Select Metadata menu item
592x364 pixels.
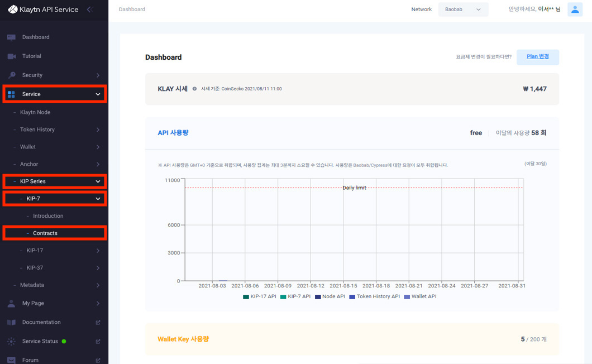[32, 285]
